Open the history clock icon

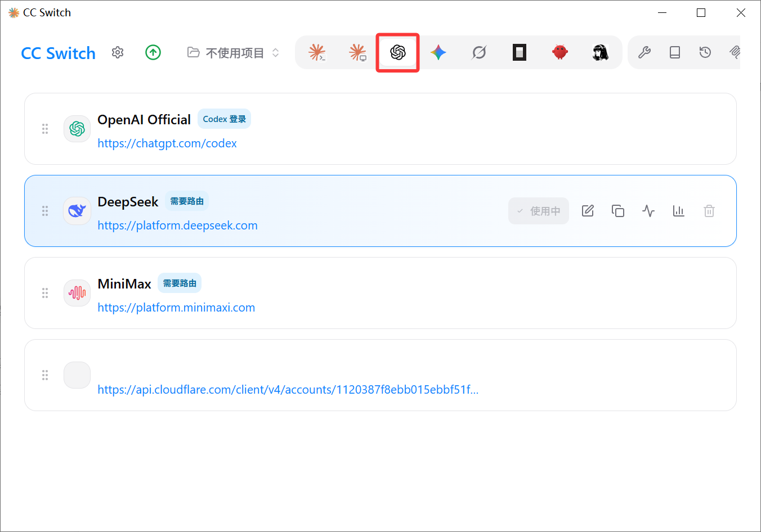(705, 52)
